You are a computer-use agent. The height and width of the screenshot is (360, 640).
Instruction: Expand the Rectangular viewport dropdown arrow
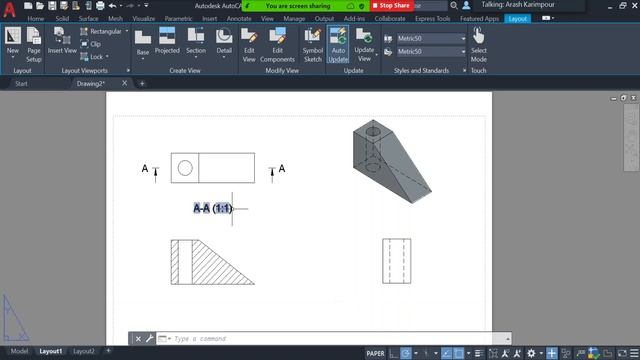click(127, 31)
